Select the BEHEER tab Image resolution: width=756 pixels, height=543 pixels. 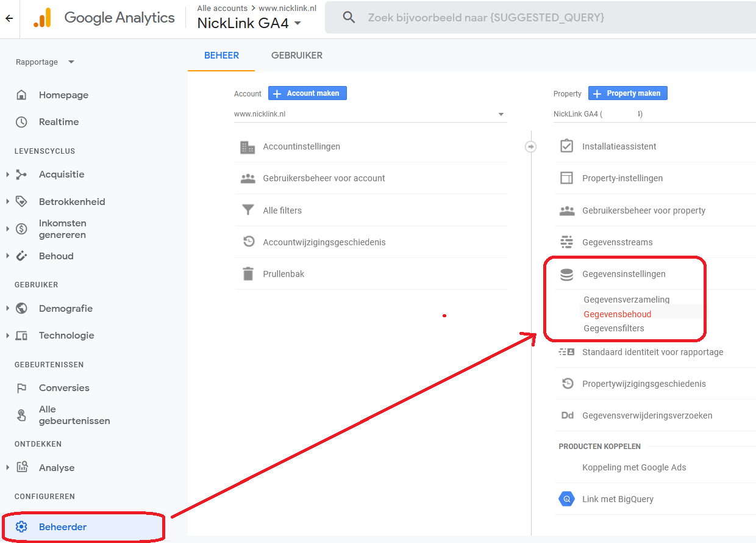tap(221, 56)
